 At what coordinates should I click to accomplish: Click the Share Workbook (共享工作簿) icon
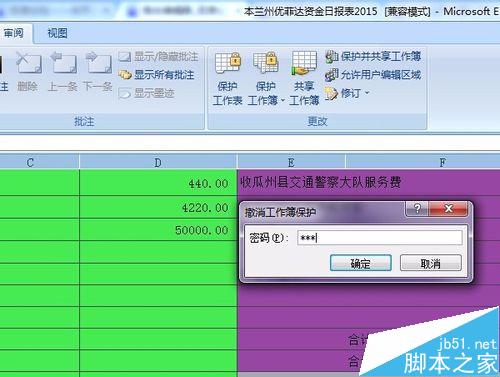304,78
